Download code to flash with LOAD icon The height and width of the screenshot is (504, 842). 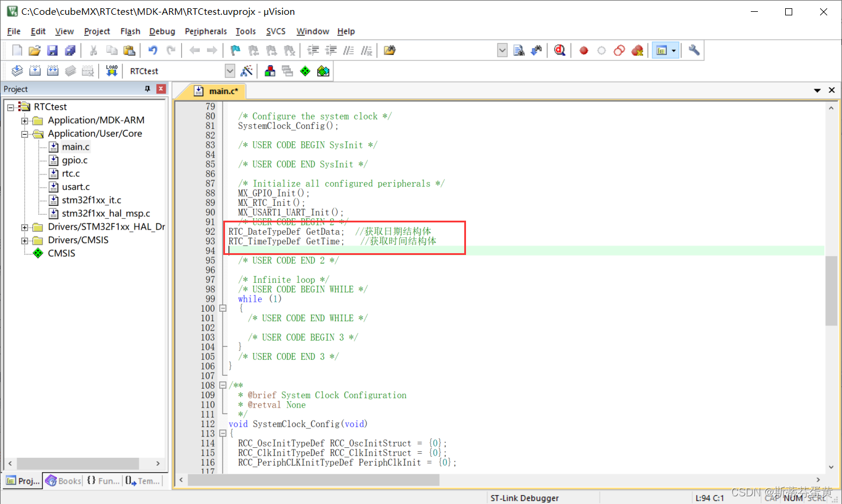click(x=112, y=71)
